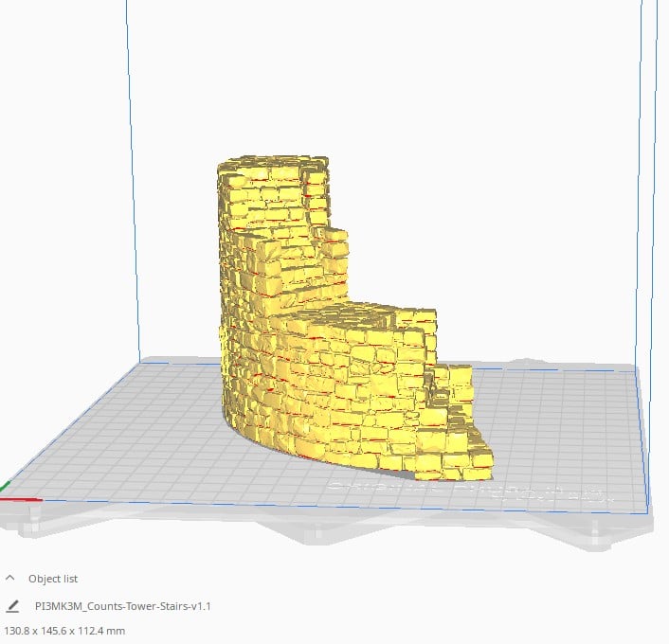Click the 130.8 x 145.6 x 112.4 mm dimensions

point(64,630)
